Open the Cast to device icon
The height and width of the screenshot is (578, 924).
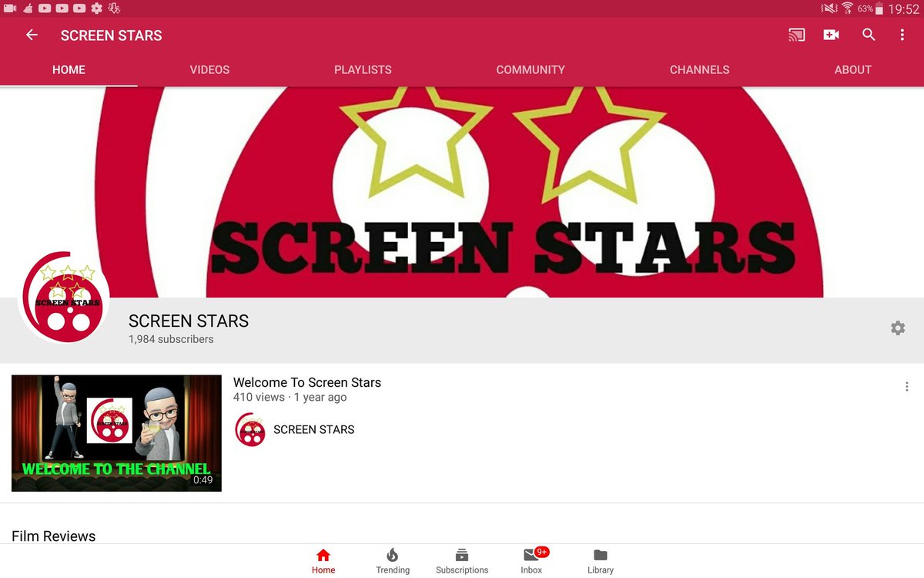(x=796, y=35)
